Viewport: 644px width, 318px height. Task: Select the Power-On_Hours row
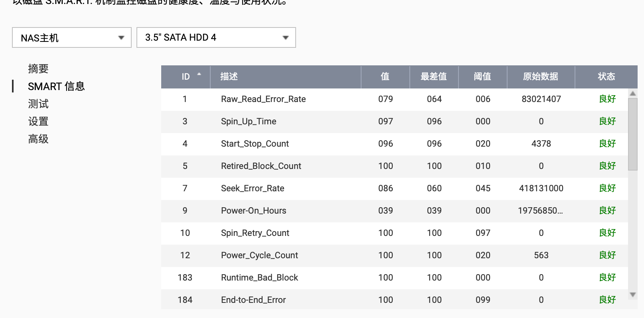pyautogui.click(x=253, y=211)
